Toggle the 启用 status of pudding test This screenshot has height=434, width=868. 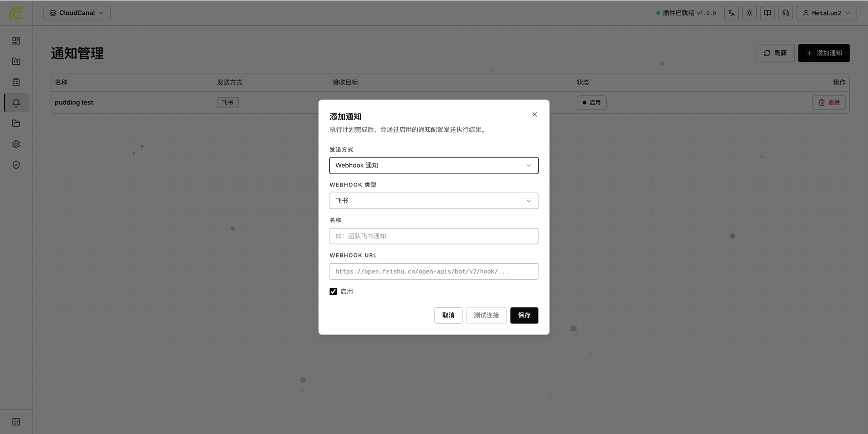click(591, 103)
